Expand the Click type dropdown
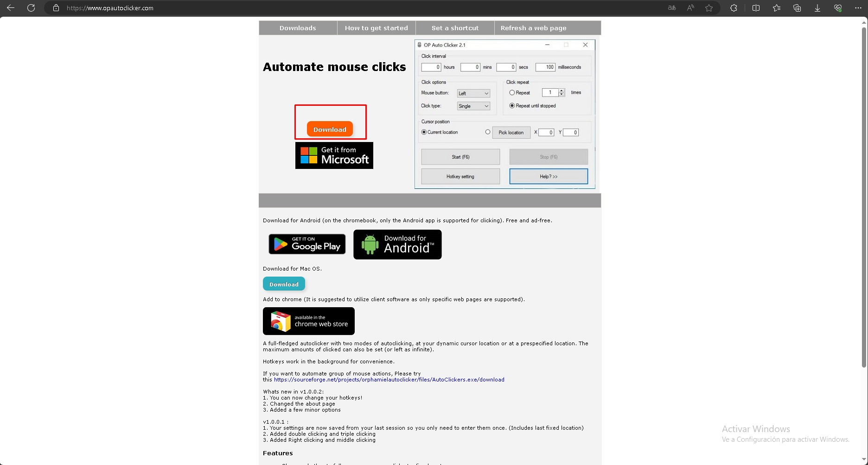The image size is (868, 465). tap(473, 106)
